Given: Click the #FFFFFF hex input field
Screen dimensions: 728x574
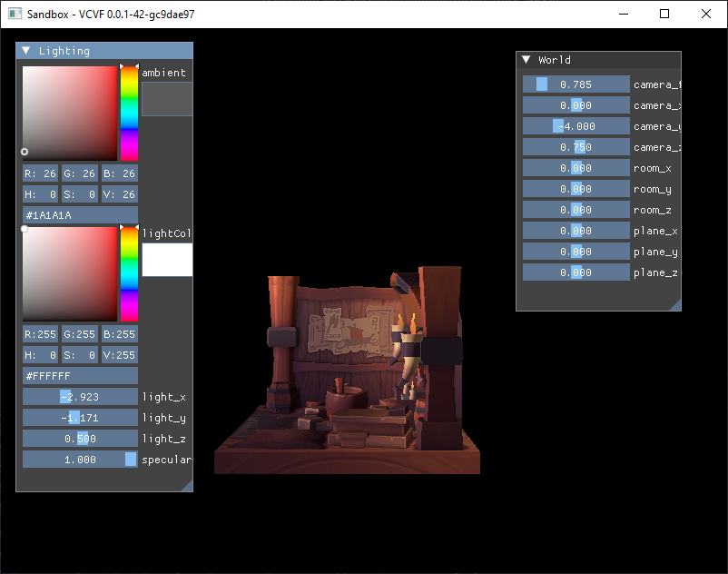Looking at the screenshot, I should click(79, 375).
